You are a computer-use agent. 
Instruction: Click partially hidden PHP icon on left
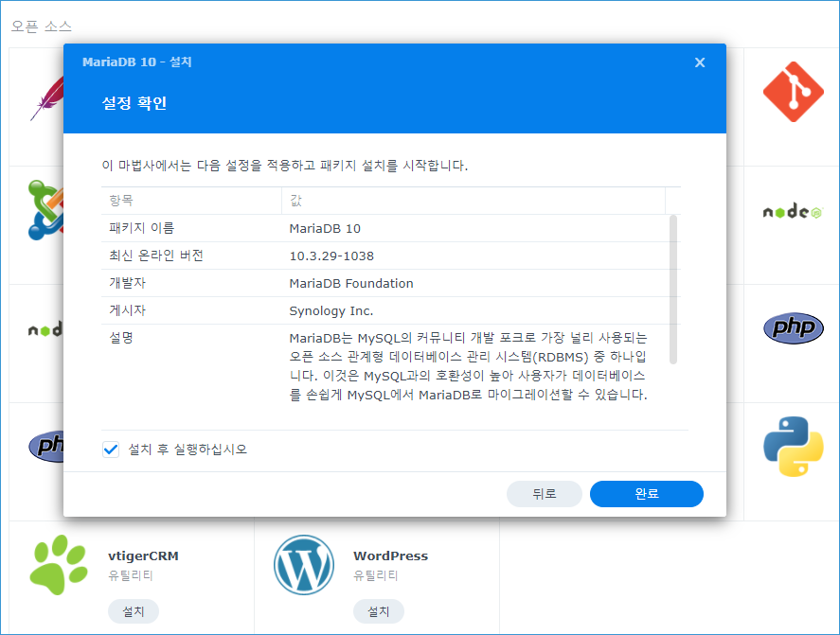pyautogui.click(x=46, y=446)
